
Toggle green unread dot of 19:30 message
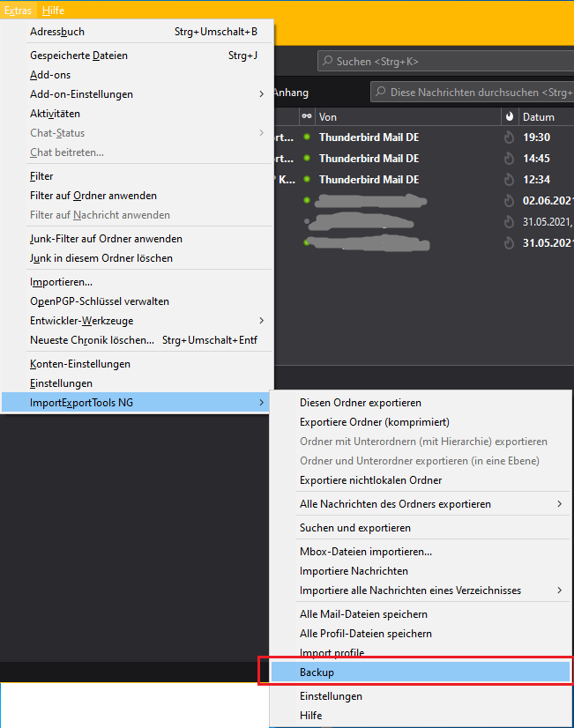click(306, 137)
